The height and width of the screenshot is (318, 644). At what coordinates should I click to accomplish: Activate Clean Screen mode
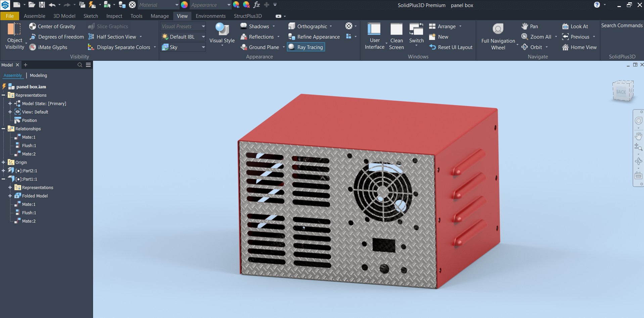[396, 36]
